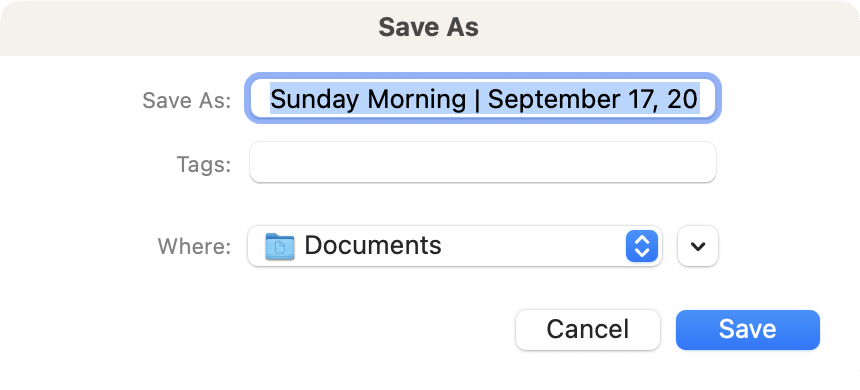Click the vertical bar character in filename
The image size is (860, 390).
[x=477, y=100]
